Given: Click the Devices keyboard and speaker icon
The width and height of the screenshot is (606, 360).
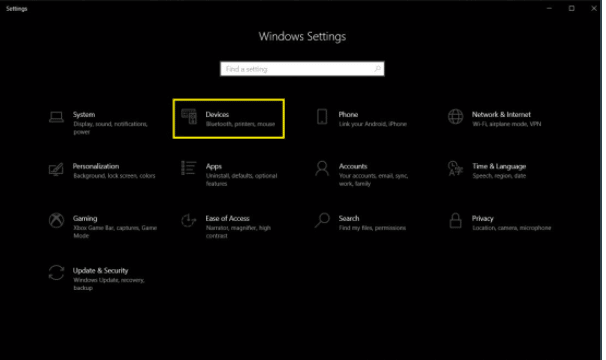Looking at the screenshot, I should [189, 116].
